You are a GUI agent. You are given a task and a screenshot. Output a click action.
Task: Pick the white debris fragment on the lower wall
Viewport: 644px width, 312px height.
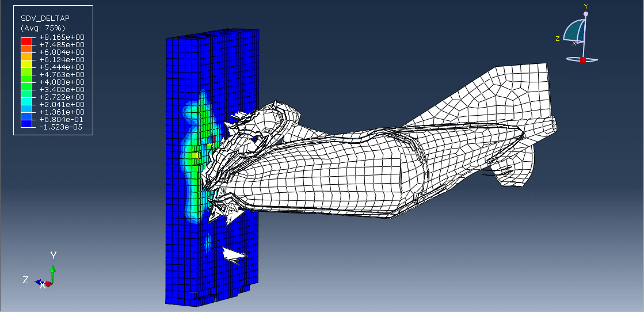coord(234,255)
